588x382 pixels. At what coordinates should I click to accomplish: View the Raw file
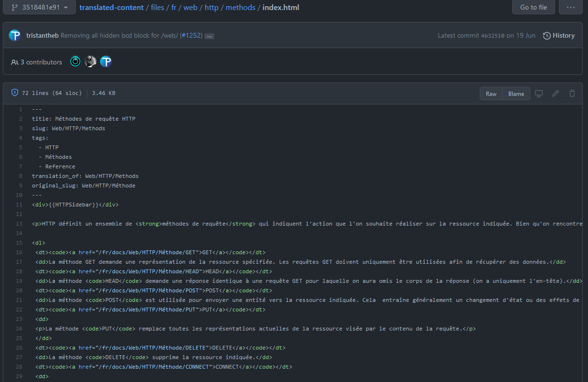coord(491,94)
